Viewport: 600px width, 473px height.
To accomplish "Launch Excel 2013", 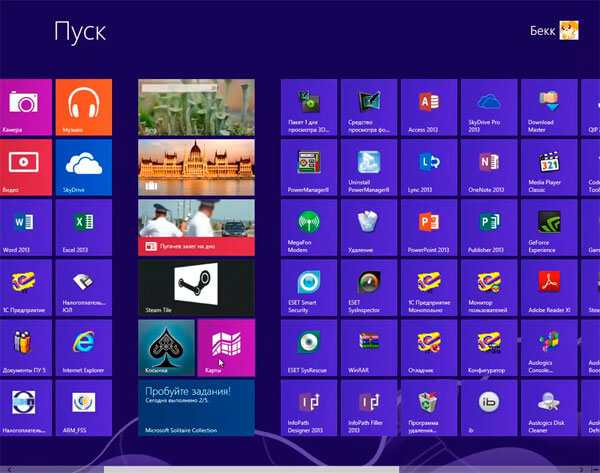I will (x=84, y=227).
